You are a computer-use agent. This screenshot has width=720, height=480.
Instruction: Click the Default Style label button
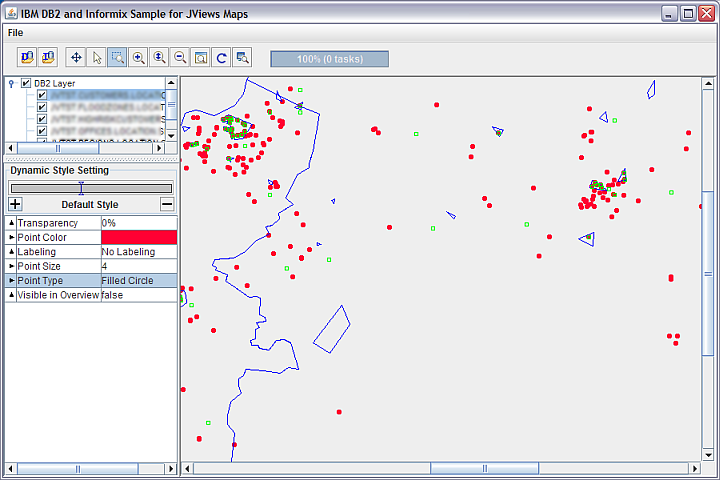tap(90, 204)
